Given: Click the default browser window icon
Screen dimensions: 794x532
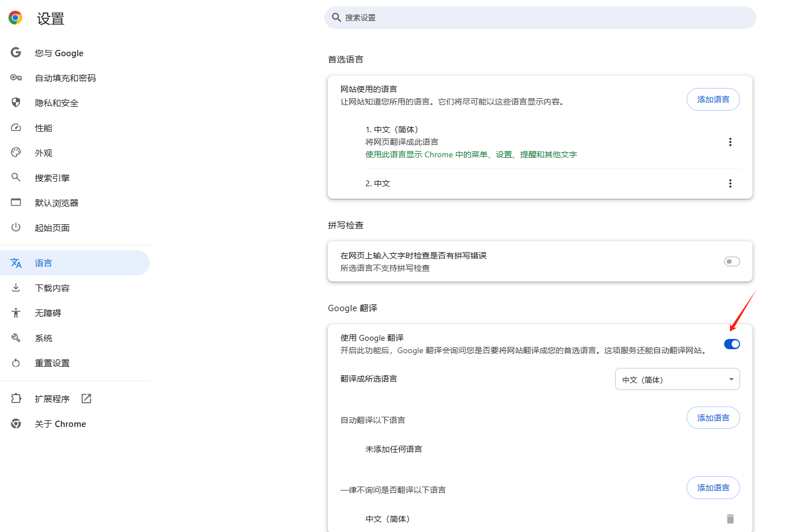Looking at the screenshot, I should pos(16,203).
